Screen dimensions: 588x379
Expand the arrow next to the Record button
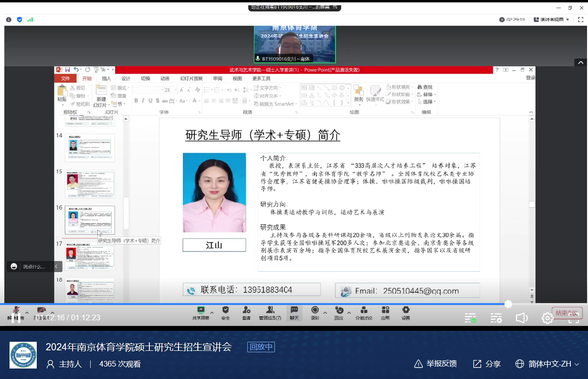325,313
